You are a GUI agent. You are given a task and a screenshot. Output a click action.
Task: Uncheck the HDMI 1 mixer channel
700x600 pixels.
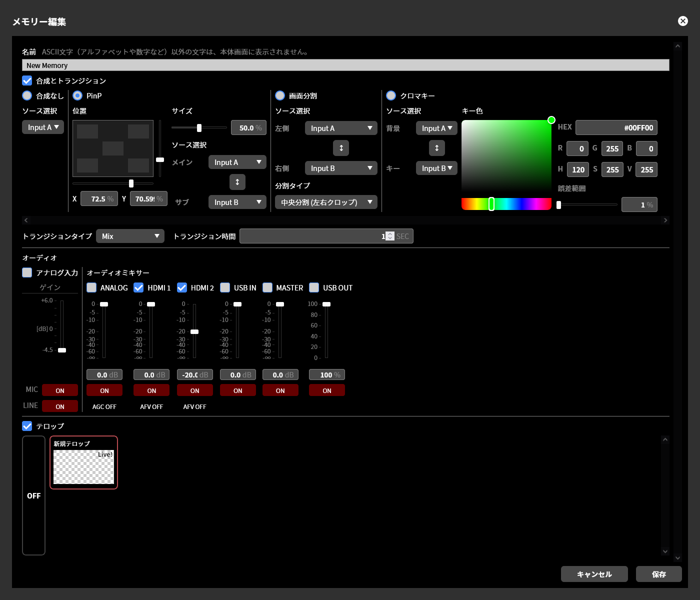(x=138, y=287)
